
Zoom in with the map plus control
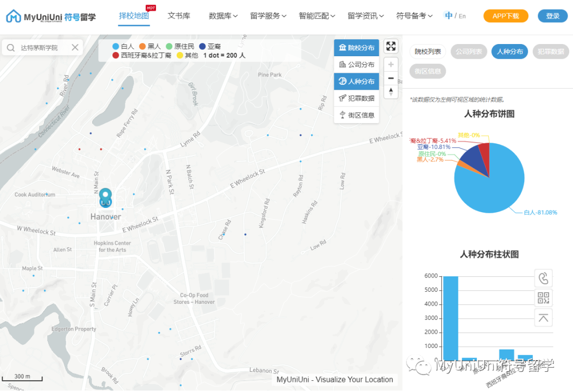pos(390,64)
